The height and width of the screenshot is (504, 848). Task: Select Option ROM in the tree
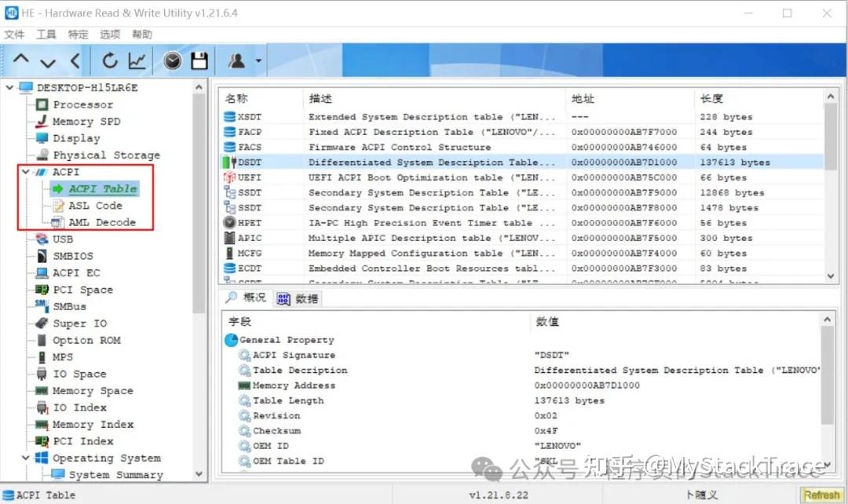pos(86,340)
